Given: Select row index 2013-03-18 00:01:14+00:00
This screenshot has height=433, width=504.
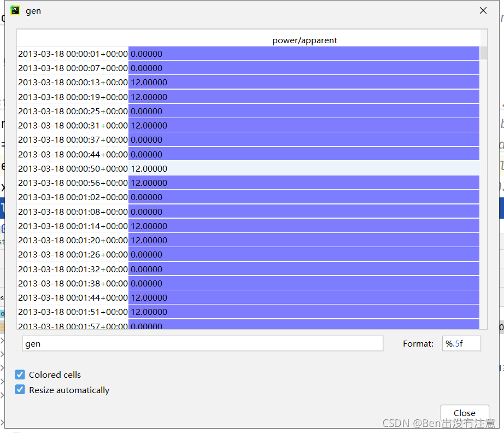Looking at the screenshot, I should [x=73, y=226].
